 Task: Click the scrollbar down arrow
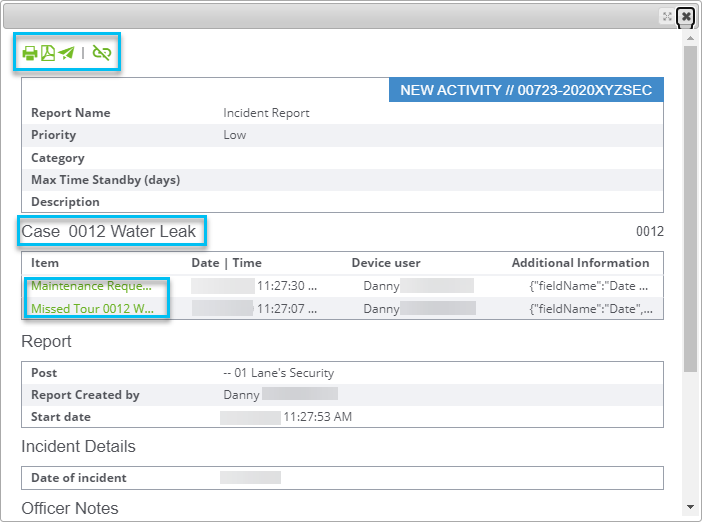(x=690, y=507)
